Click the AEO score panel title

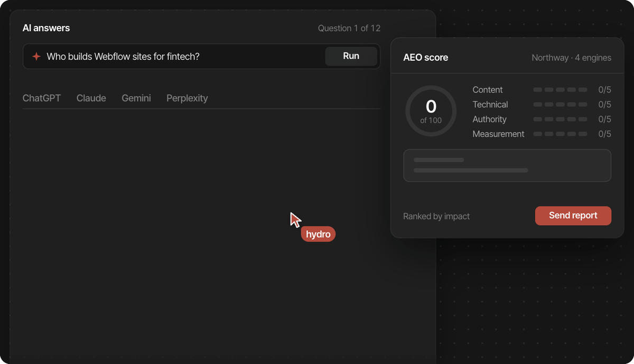click(x=426, y=58)
